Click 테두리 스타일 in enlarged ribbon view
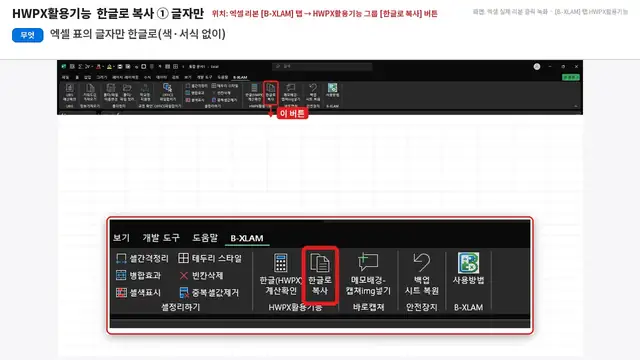The width and height of the screenshot is (640, 360). (x=210, y=258)
